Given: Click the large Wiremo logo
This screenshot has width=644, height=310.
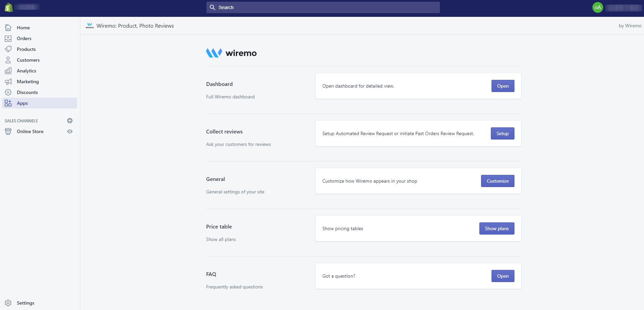Looking at the screenshot, I should pos(231,53).
